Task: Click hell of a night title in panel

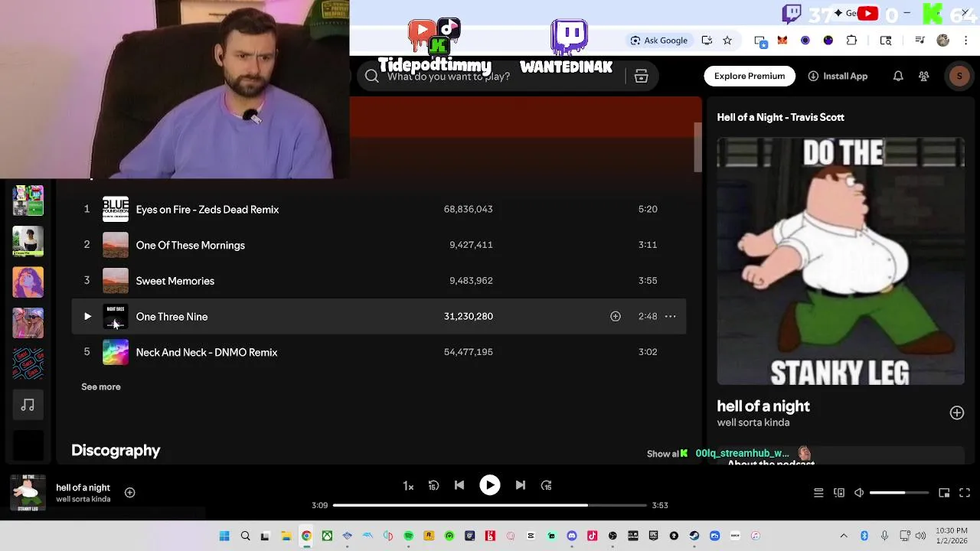Action: (763, 406)
